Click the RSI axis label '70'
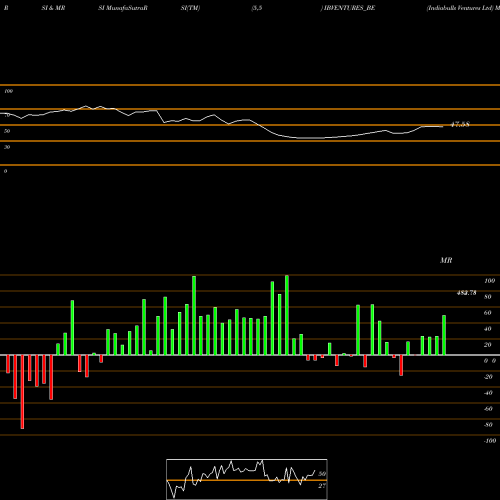The image size is (500, 500). tap(7, 115)
